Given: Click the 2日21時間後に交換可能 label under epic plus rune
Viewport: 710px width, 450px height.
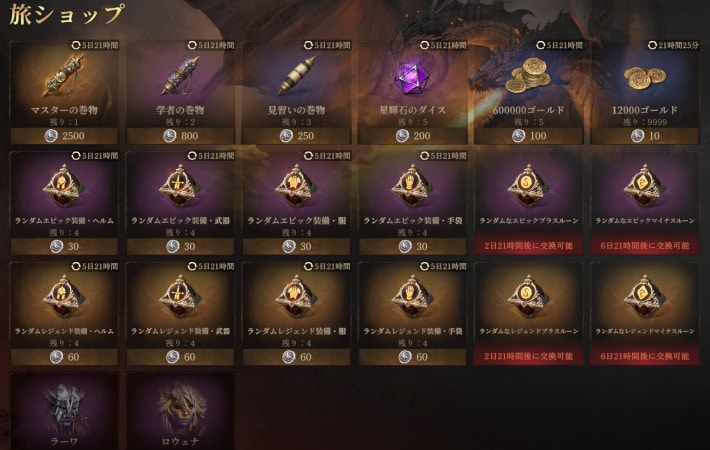Looking at the screenshot, I should coord(528,246).
